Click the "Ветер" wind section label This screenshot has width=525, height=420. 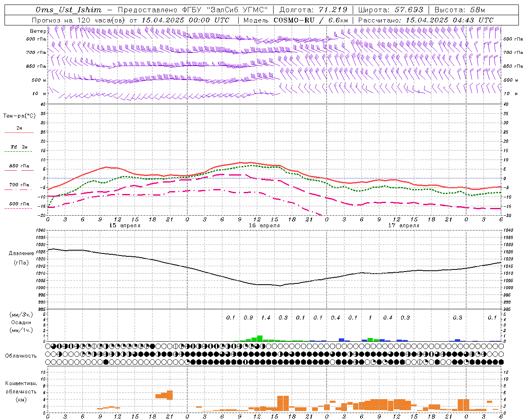pos(38,31)
